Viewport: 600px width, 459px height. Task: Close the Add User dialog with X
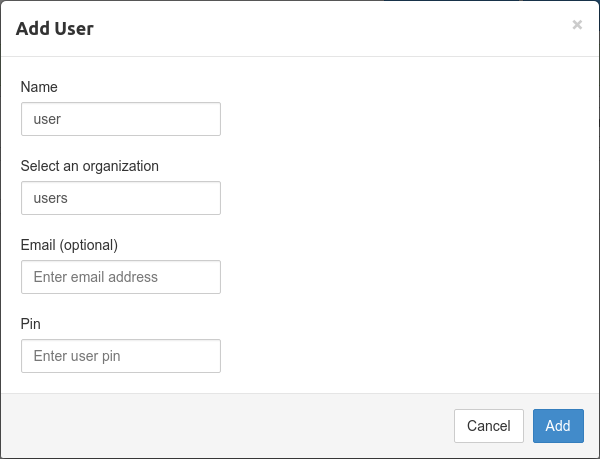(x=577, y=25)
